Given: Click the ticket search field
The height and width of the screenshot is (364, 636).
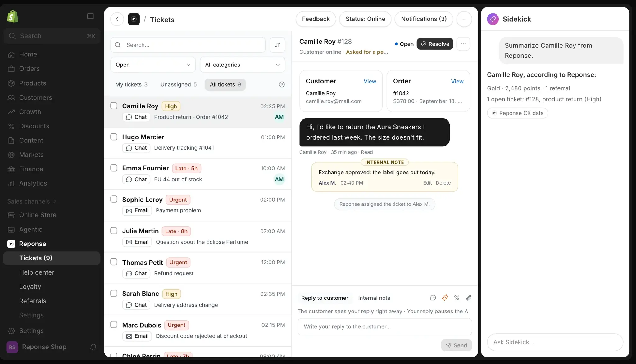Looking at the screenshot, I should point(188,45).
